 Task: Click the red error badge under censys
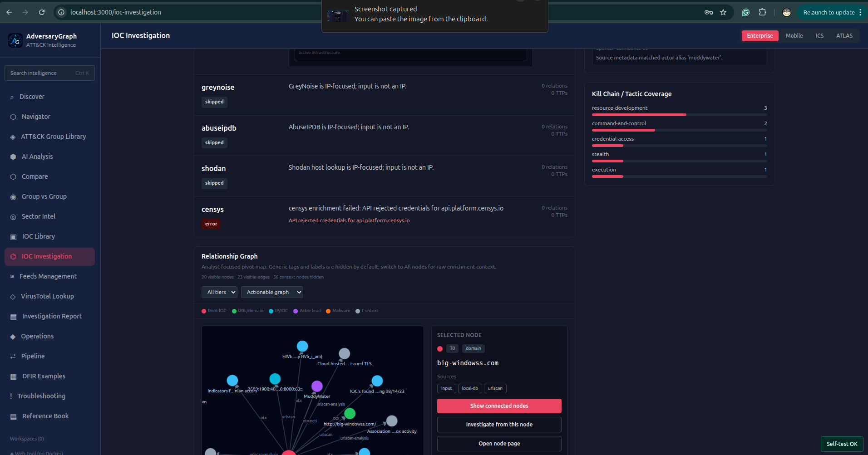(211, 224)
